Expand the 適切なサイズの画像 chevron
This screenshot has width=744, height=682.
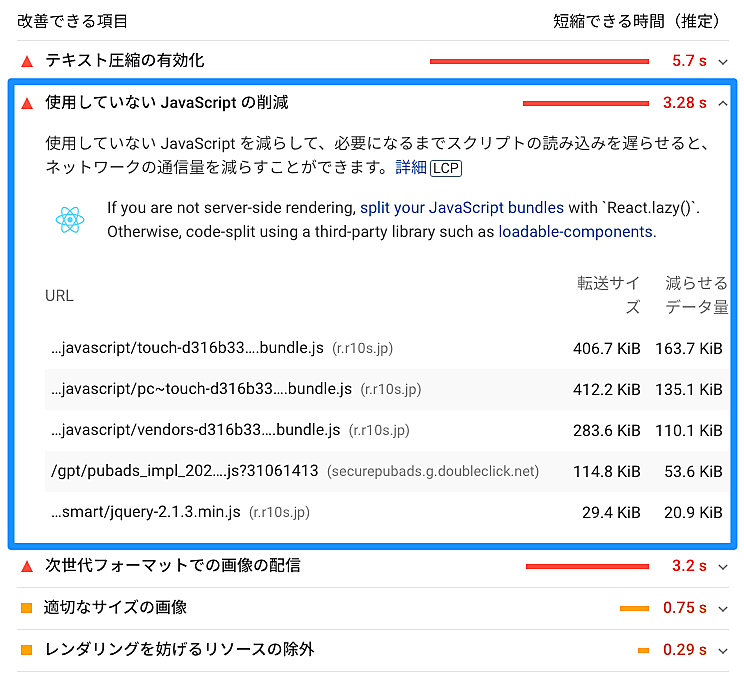(x=723, y=608)
